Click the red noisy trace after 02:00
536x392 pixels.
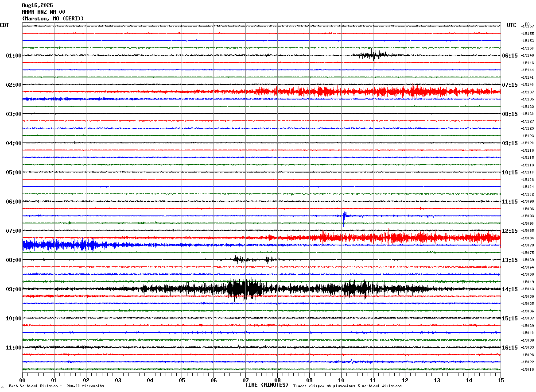(x=354, y=92)
